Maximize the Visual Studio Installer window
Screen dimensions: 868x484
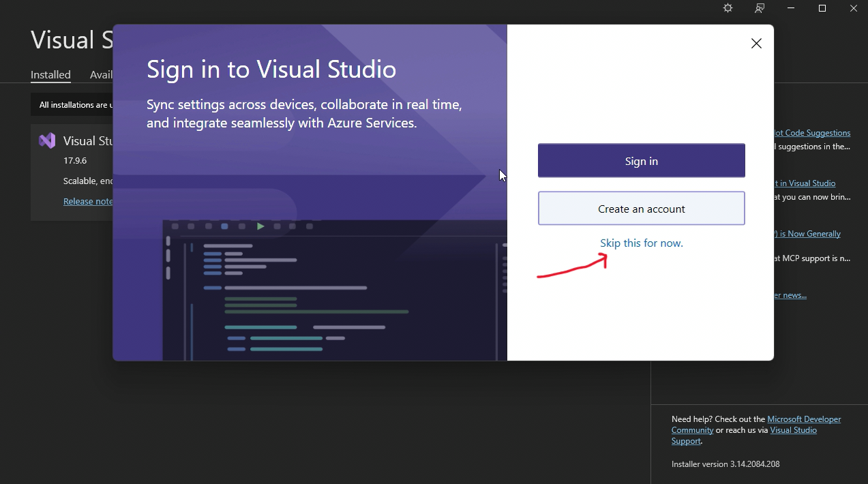822,8
